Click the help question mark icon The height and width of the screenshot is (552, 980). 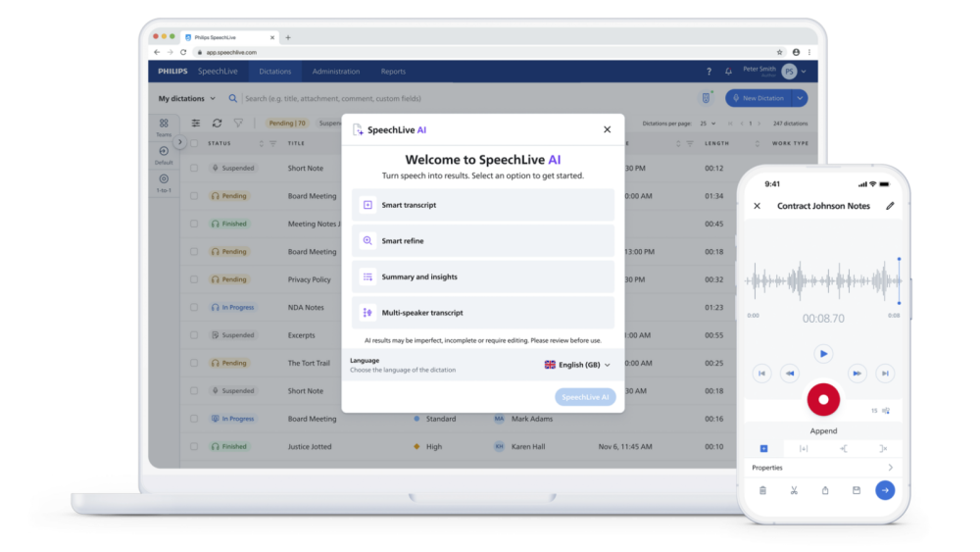pos(709,72)
